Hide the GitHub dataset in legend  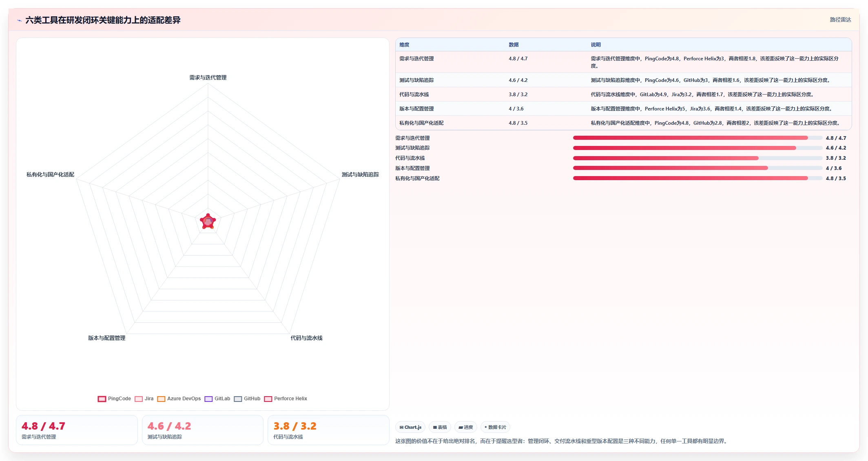tap(247, 399)
